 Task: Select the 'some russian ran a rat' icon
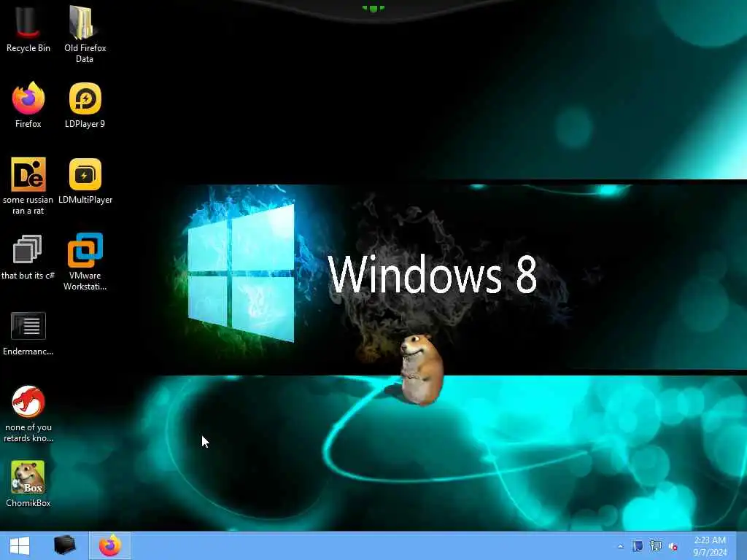28,186
